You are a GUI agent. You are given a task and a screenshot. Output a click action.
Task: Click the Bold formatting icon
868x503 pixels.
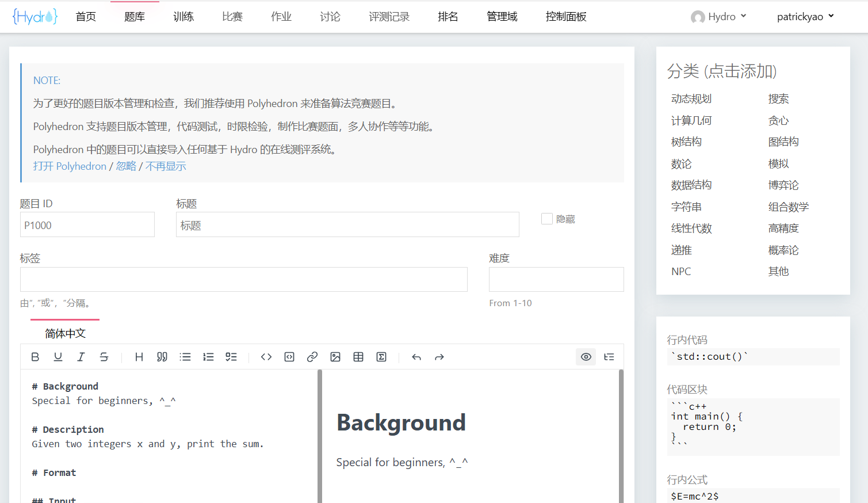[35, 357]
